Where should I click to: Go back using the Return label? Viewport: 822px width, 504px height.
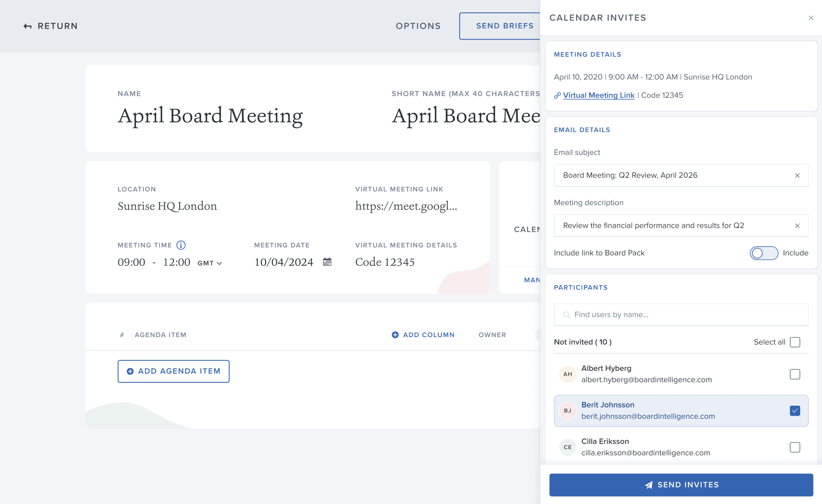pyautogui.click(x=58, y=26)
